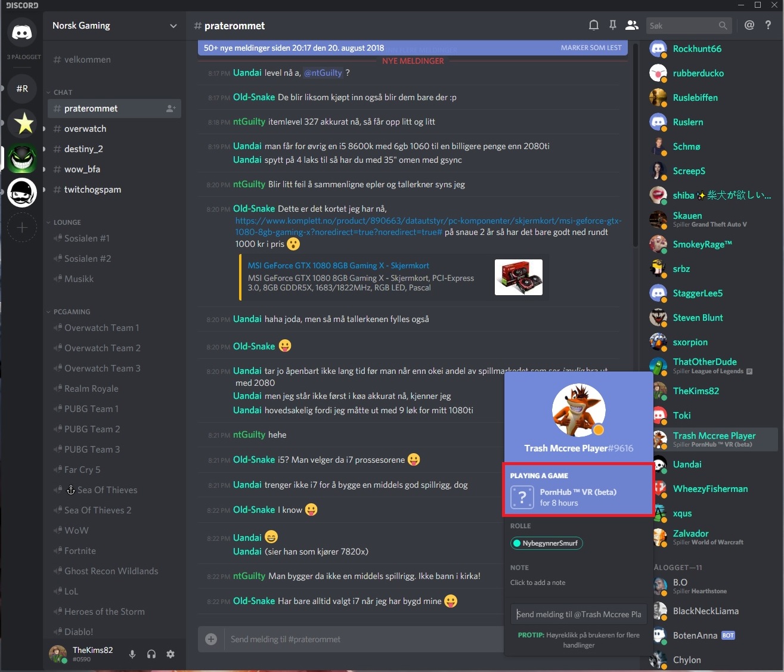Screen dimensions: 784x672
Task: Join the Sea Of Thieves 2 voice channel
Action: click(114, 510)
